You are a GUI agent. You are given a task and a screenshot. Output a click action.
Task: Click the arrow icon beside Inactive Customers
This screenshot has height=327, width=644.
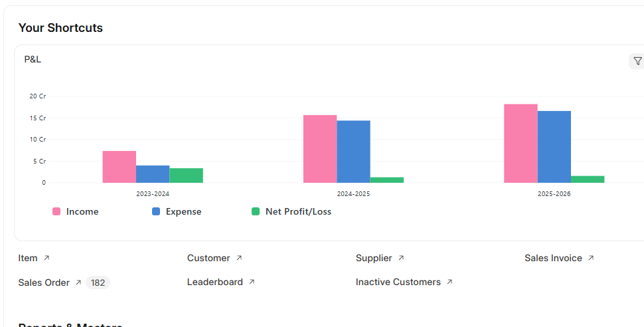[449, 282]
